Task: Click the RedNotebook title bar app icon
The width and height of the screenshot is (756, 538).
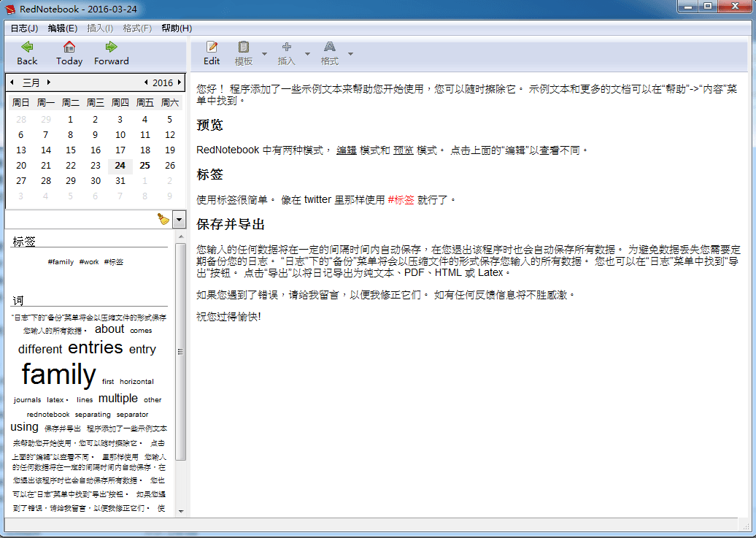Action: coord(10,9)
